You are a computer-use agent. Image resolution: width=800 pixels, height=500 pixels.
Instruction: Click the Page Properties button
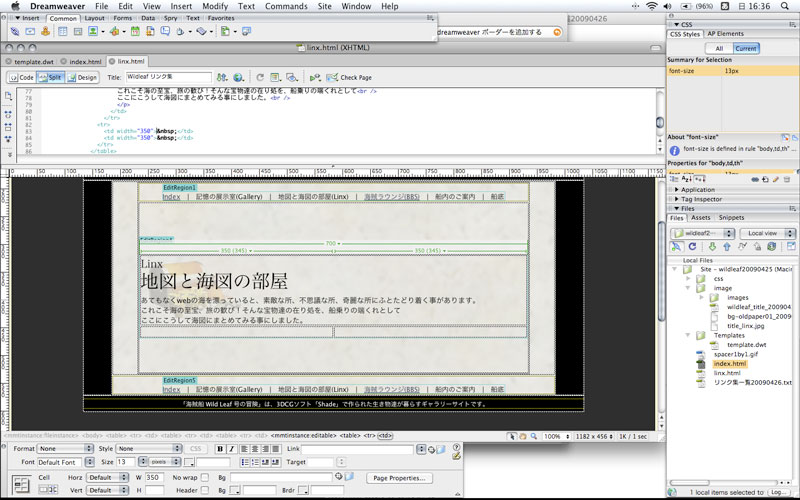coord(399,478)
